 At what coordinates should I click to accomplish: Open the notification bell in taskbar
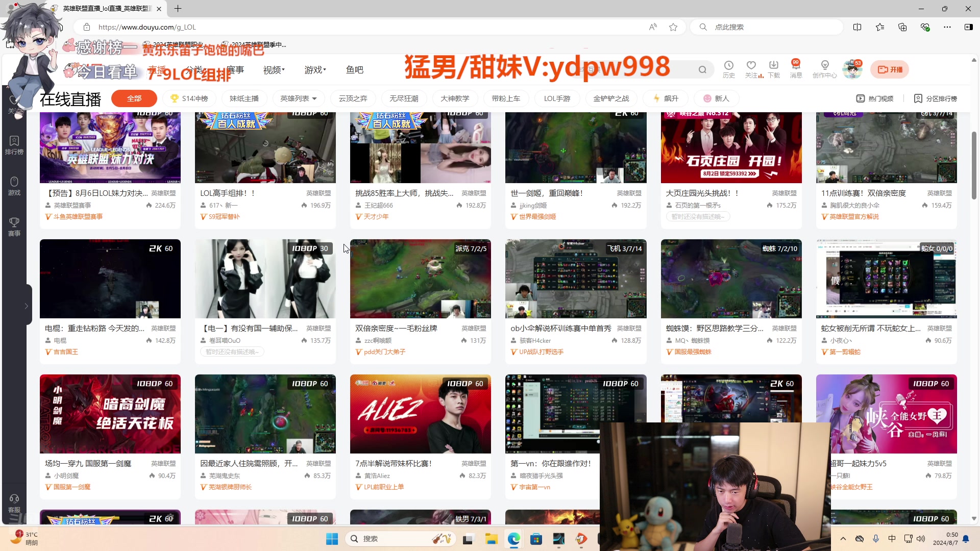(x=966, y=539)
